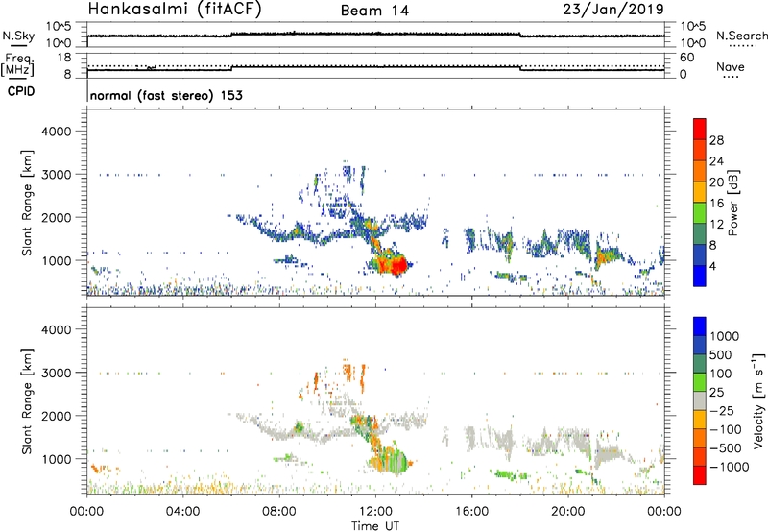Click the "24" value on power colorbar
768x532 pixels.
pyautogui.click(x=716, y=161)
